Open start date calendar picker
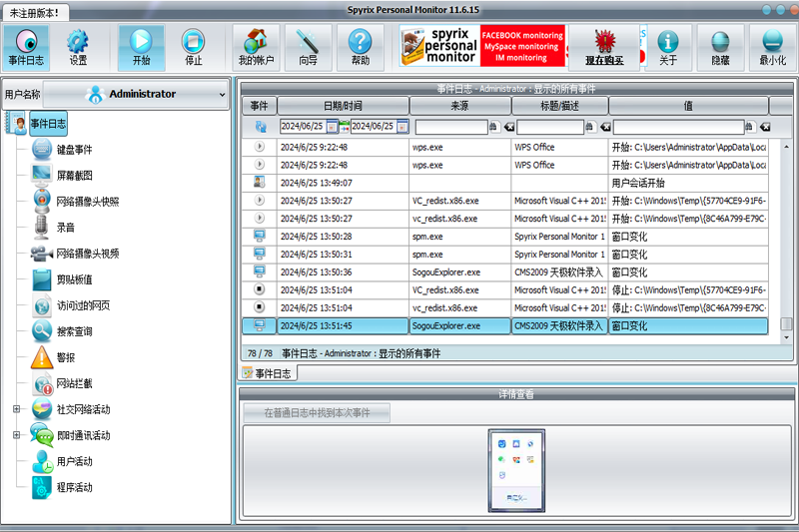This screenshot has height=532, width=799. 332,126
